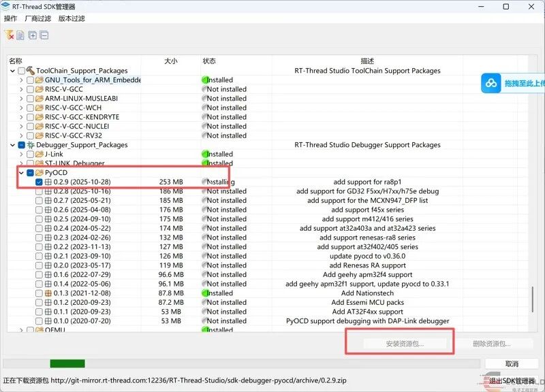Click the 拖拽至此上传 upload widget text
Screen dimensions: 545x392
point(525,83)
